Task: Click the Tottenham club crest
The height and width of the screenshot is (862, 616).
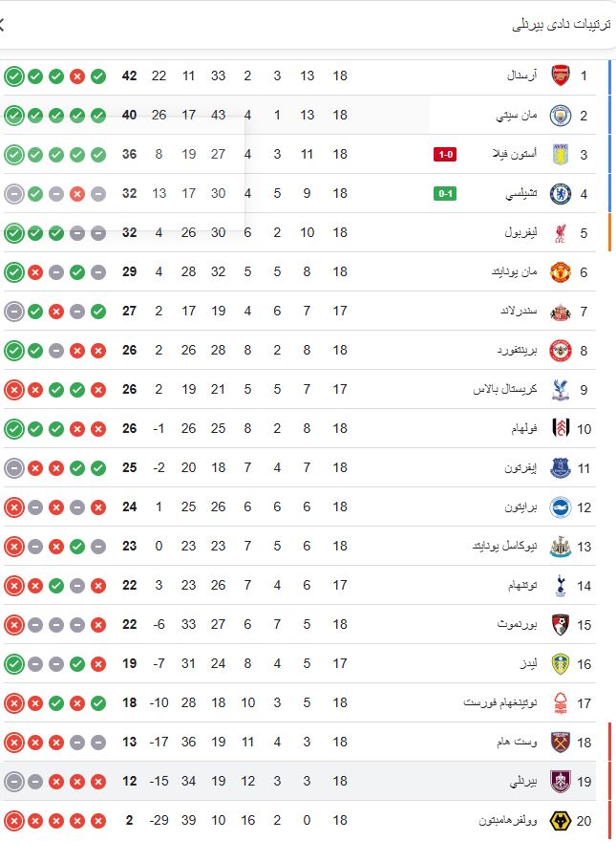Action: pyautogui.click(x=561, y=585)
